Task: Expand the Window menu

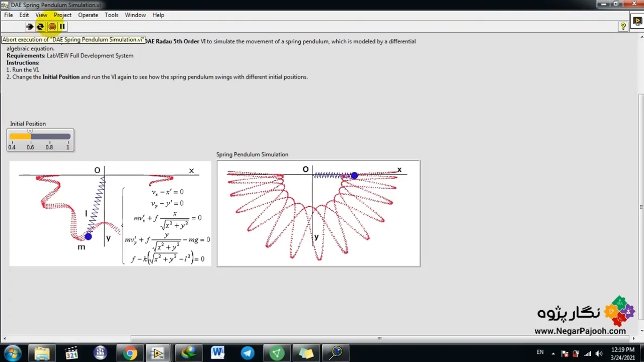Action: 135,15
